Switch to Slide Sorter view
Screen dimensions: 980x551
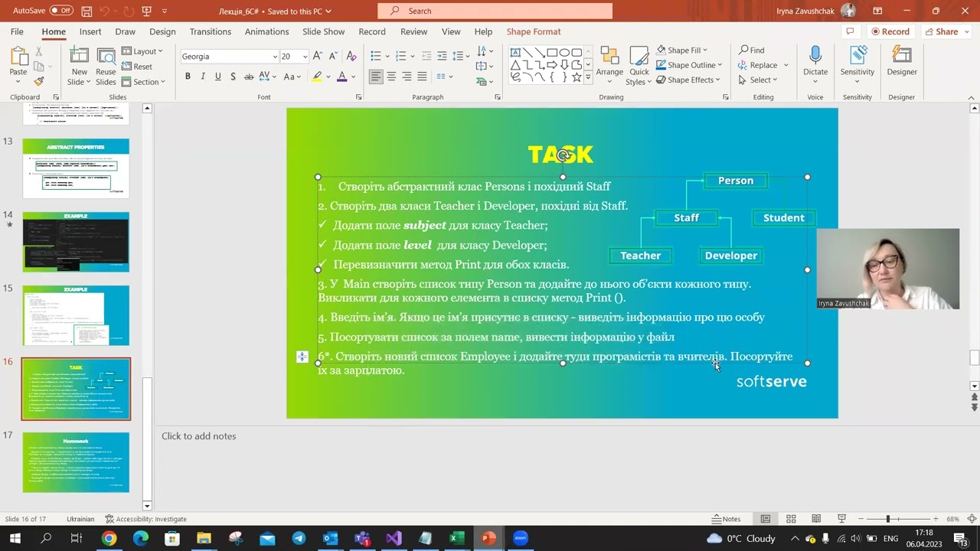[x=791, y=519]
